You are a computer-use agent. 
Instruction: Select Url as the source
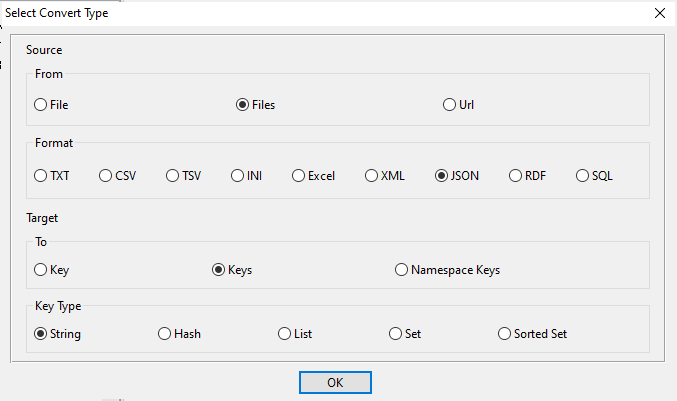pos(450,105)
